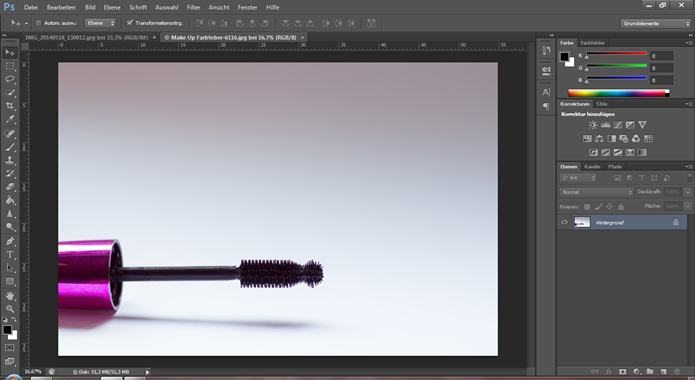Hide the Hintergrund layer

[x=564, y=222]
